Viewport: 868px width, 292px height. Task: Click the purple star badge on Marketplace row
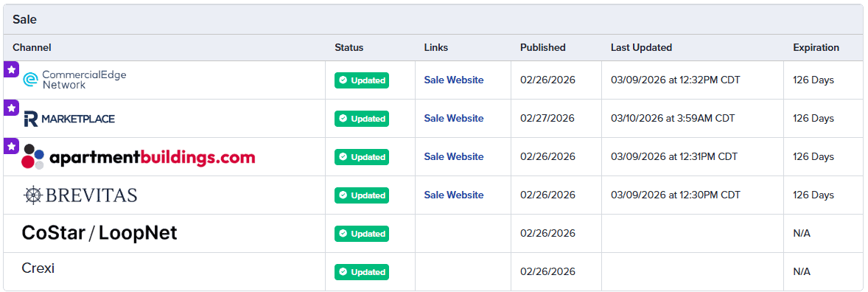pyautogui.click(x=12, y=108)
